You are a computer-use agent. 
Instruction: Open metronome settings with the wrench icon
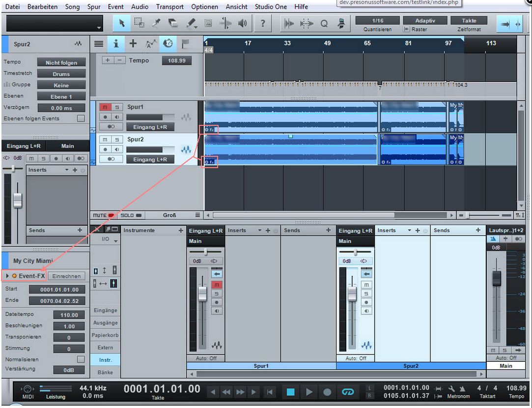451,388
